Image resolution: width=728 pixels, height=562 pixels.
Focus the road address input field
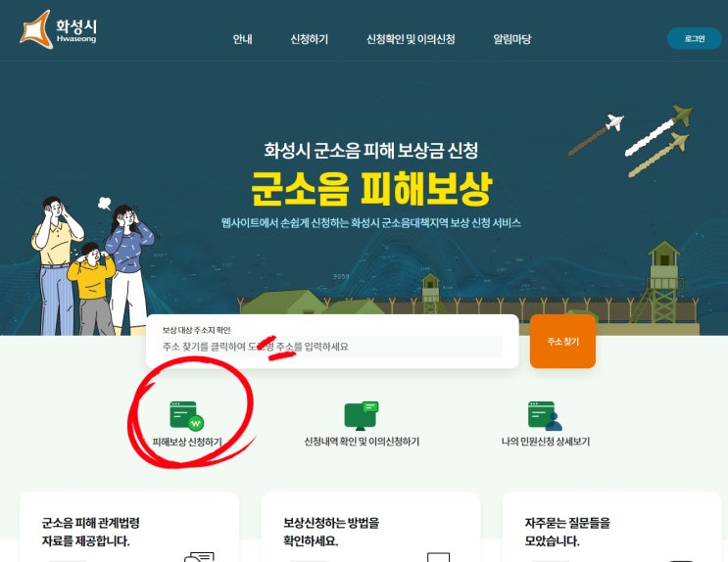tap(331, 347)
